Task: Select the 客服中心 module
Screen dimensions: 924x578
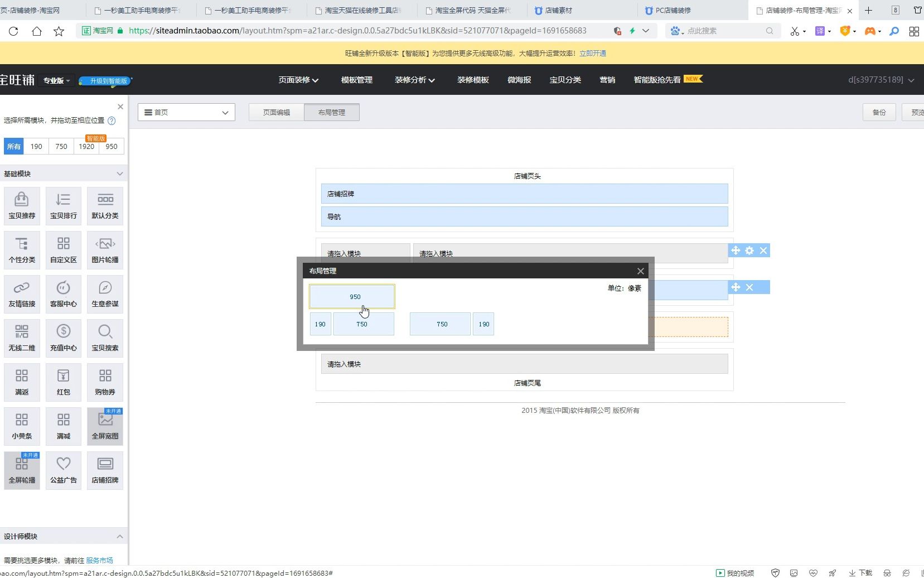Action: [x=64, y=294]
